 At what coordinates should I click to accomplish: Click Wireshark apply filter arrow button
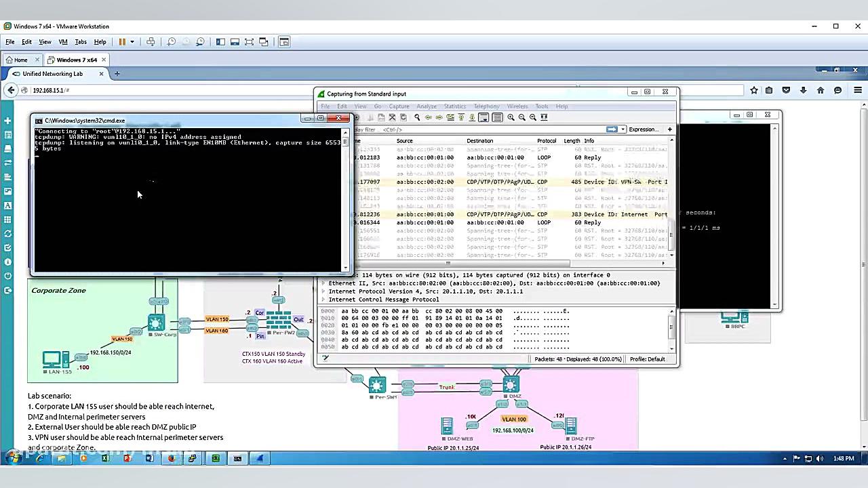pos(612,129)
